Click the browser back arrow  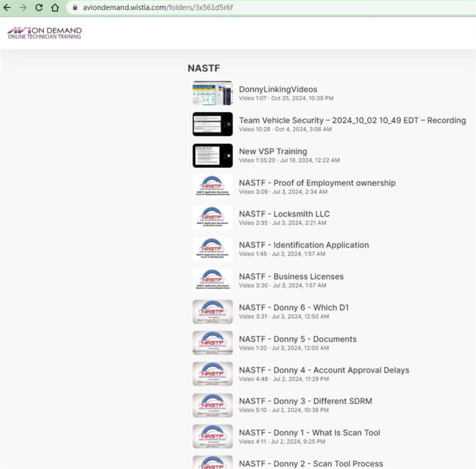point(7,8)
